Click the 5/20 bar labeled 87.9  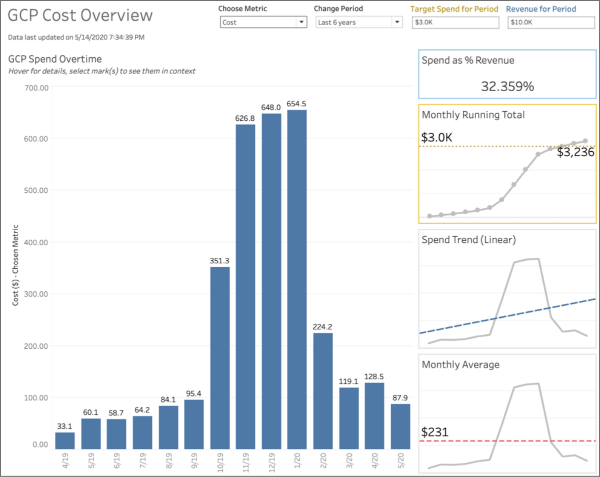(x=400, y=426)
